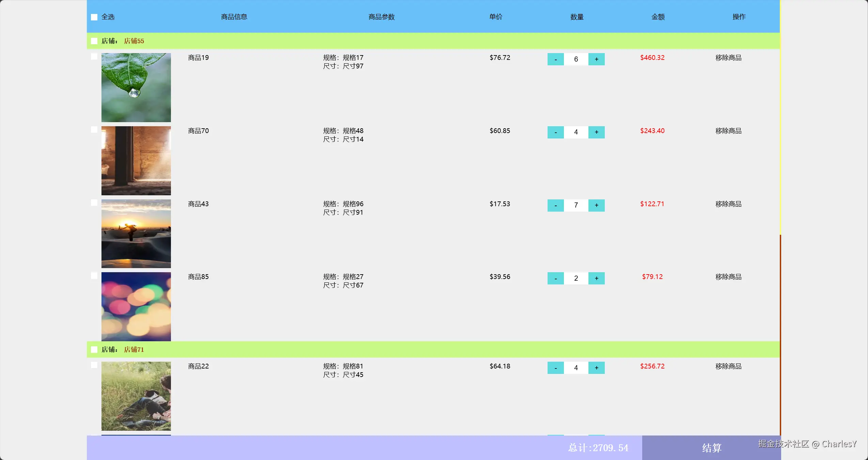Click minus button for 商品43

555,205
